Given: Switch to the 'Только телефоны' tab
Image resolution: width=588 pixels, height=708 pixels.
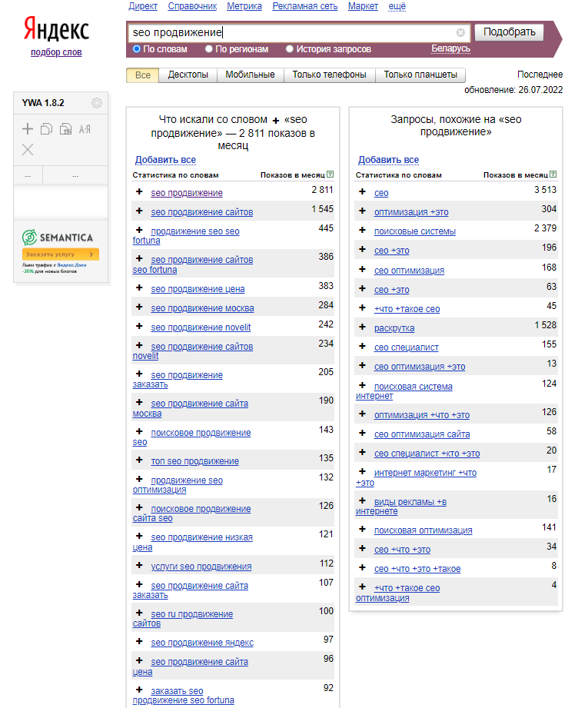Looking at the screenshot, I should tap(330, 75).
